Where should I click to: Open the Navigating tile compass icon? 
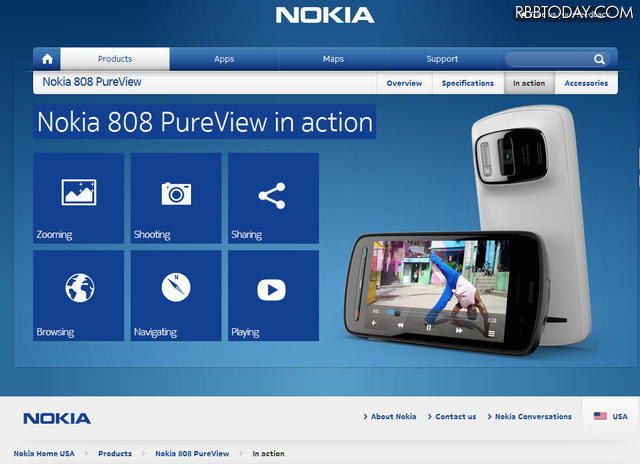(176, 287)
